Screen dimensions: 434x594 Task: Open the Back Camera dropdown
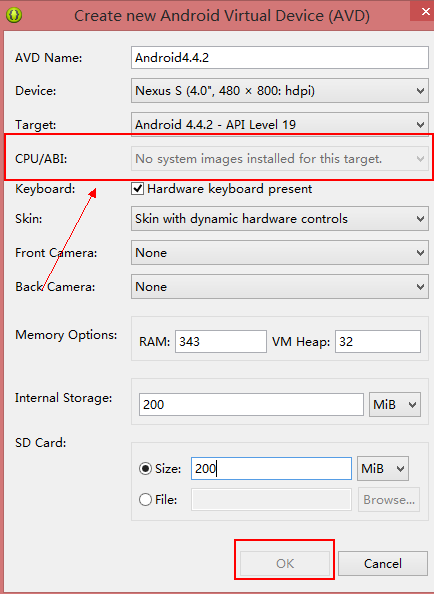[x=280, y=286]
